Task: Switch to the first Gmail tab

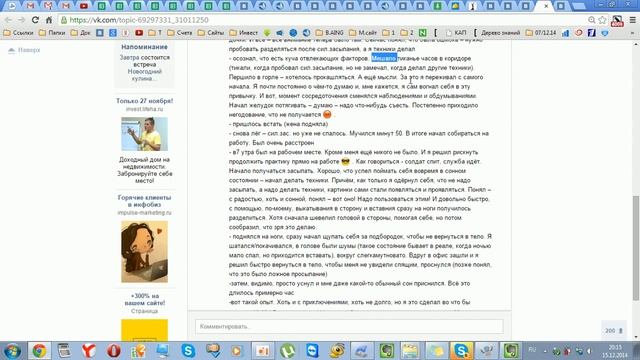Action: (x=30, y=6)
